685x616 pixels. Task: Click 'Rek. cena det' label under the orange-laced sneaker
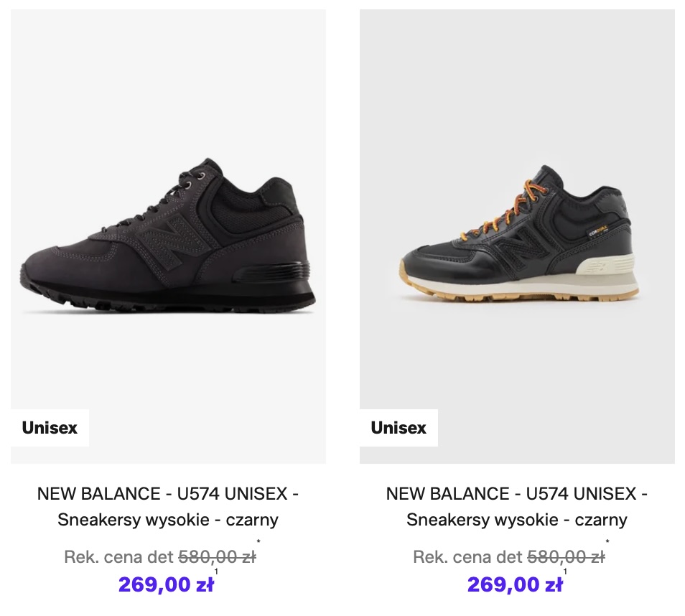pos(467,557)
